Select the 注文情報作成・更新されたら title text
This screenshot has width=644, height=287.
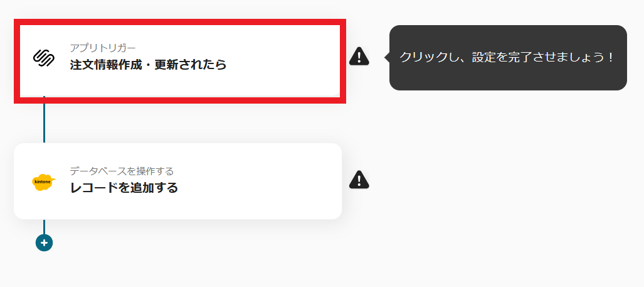(x=148, y=65)
